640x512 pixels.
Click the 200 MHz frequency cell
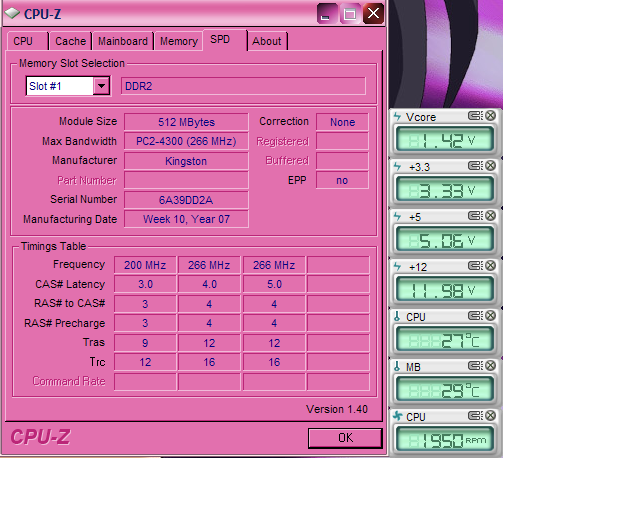point(145,265)
